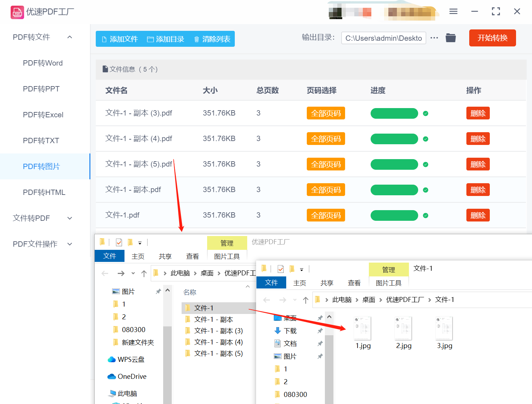Select PDF转HTML in sidebar
This screenshot has height=404, width=532.
[44, 192]
